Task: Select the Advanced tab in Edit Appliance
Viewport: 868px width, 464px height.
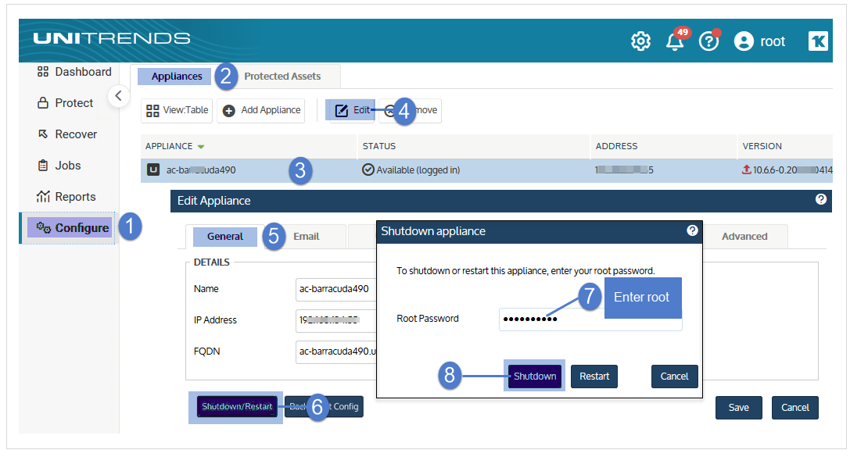Action: (x=744, y=237)
